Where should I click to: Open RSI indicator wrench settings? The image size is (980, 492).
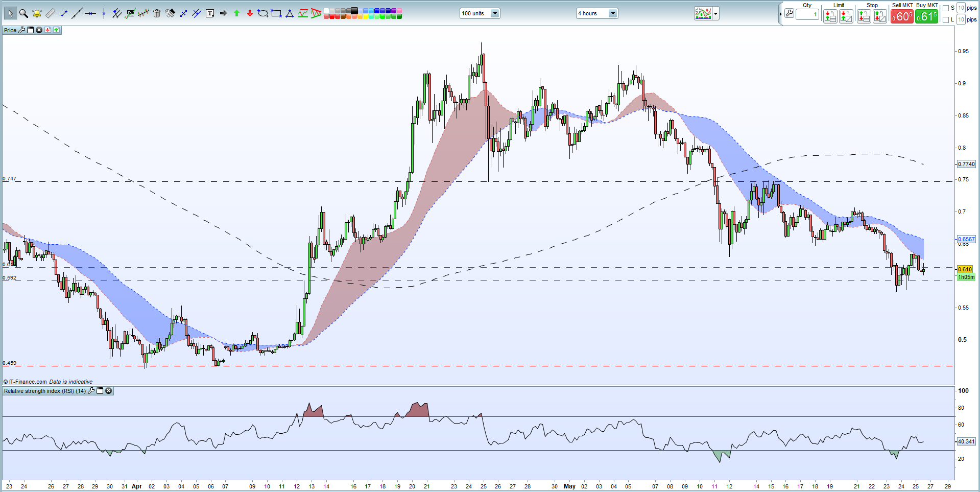(91, 391)
